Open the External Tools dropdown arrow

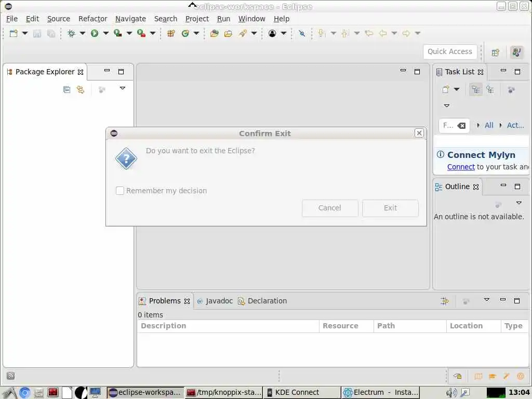tap(153, 33)
